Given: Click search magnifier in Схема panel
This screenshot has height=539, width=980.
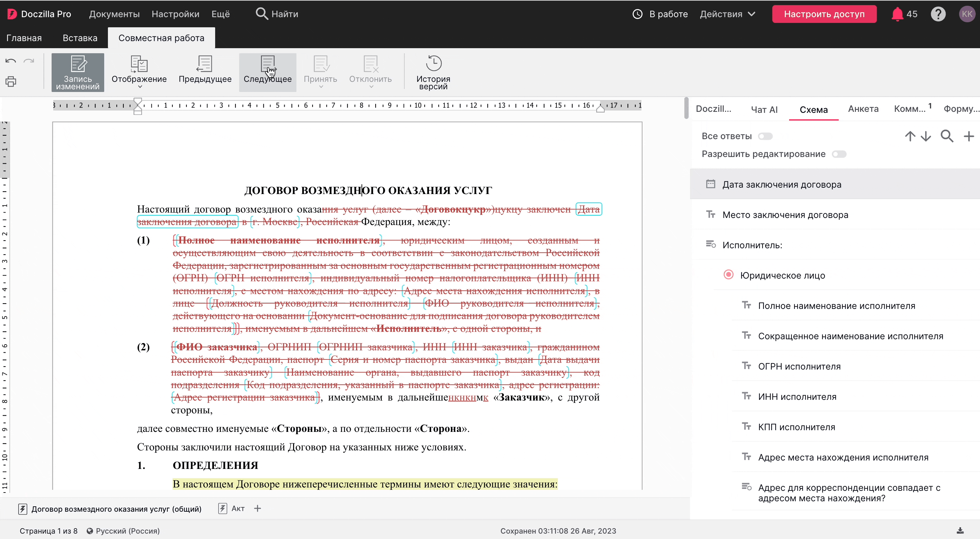Looking at the screenshot, I should (947, 136).
